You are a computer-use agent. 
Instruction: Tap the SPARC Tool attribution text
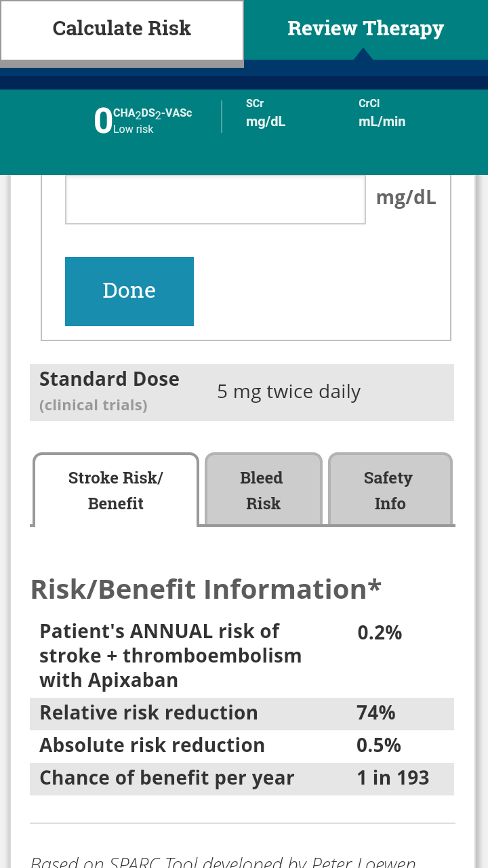(x=223, y=862)
